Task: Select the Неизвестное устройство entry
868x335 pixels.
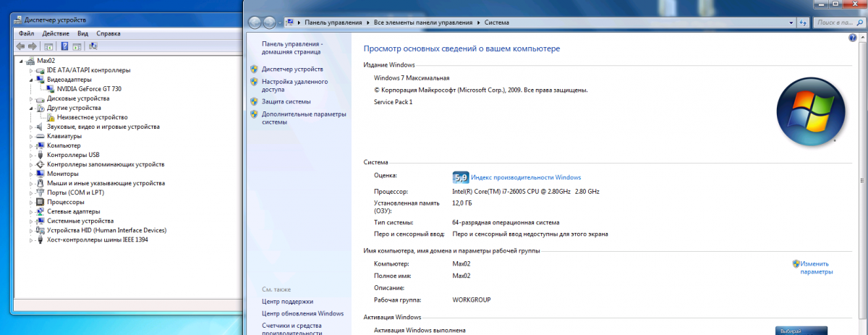Action: [x=93, y=116]
